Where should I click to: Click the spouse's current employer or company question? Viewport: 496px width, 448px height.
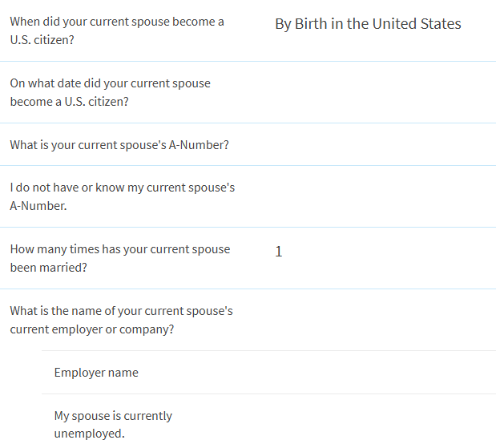(x=121, y=320)
